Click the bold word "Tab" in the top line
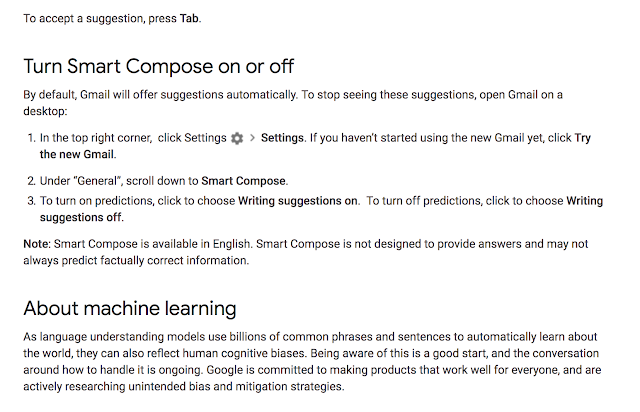 pos(190,18)
